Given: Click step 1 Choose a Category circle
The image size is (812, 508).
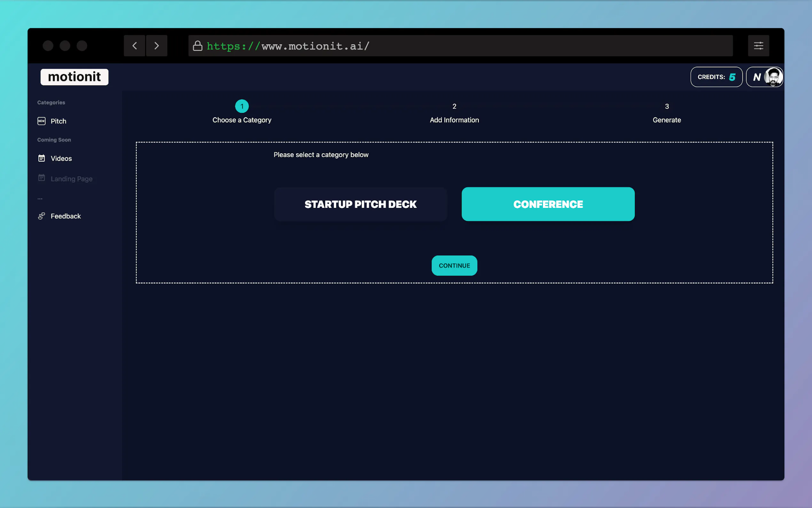Looking at the screenshot, I should pos(242,106).
